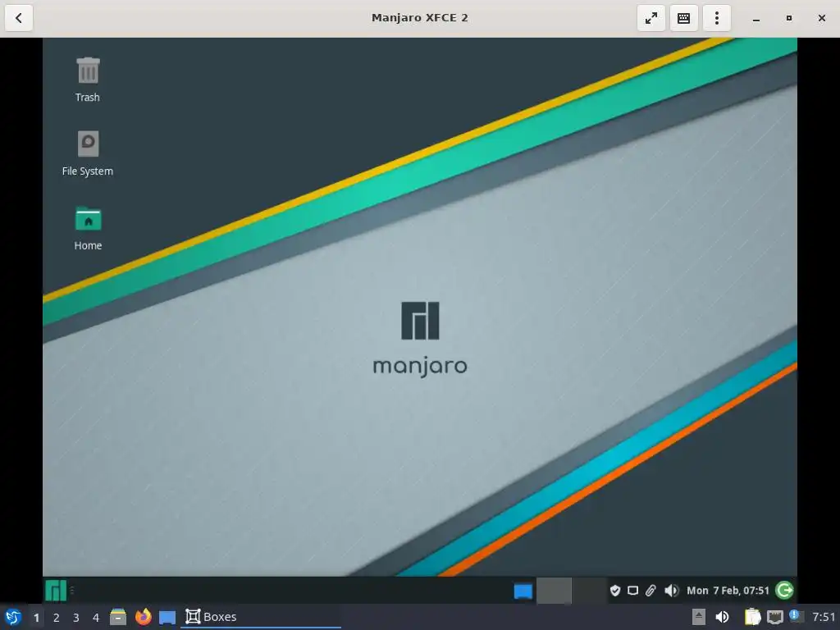The height and width of the screenshot is (630, 840).
Task: Switch to host workspace 2
Action: (x=57, y=618)
